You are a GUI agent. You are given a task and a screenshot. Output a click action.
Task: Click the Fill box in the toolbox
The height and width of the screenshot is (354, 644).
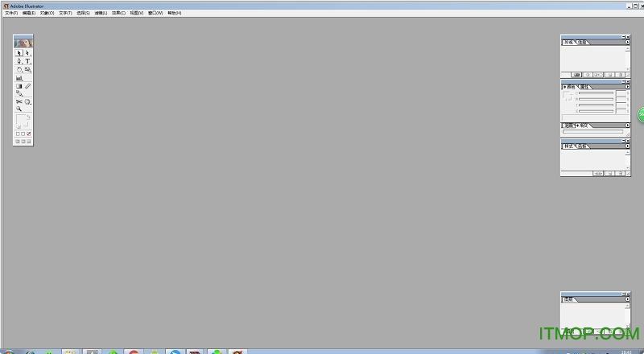coord(21,119)
